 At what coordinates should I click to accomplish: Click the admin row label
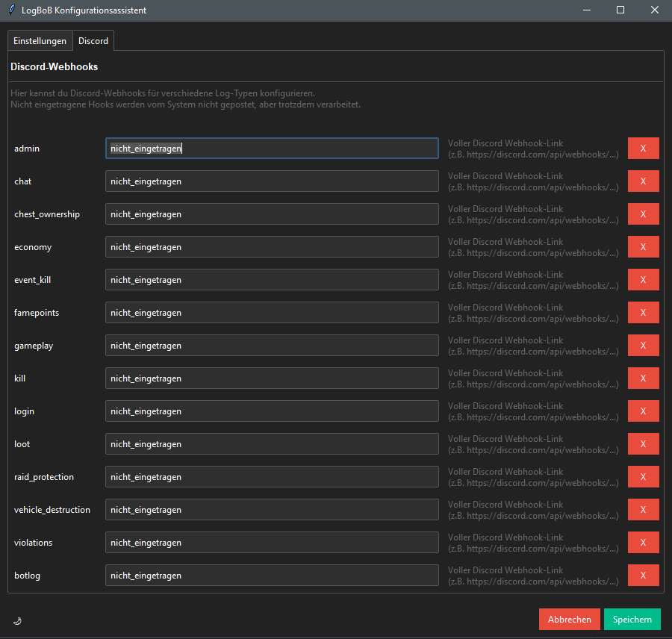click(x=27, y=149)
